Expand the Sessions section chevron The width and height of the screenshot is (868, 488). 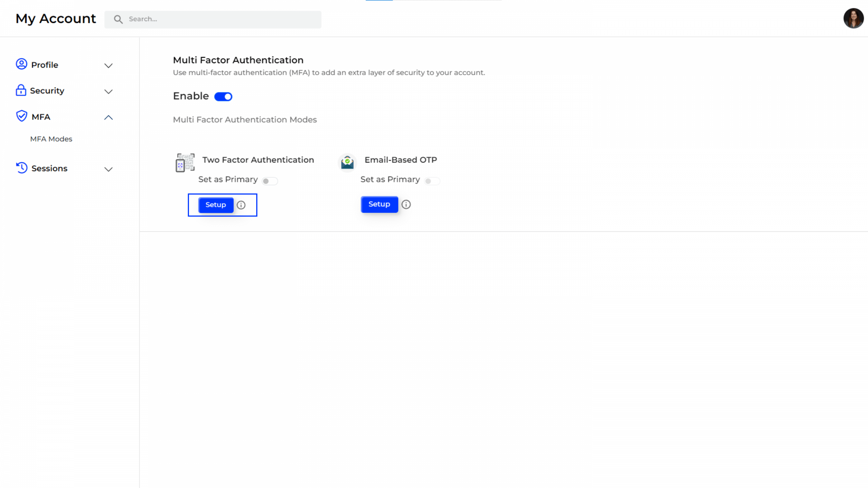point(108,169)
